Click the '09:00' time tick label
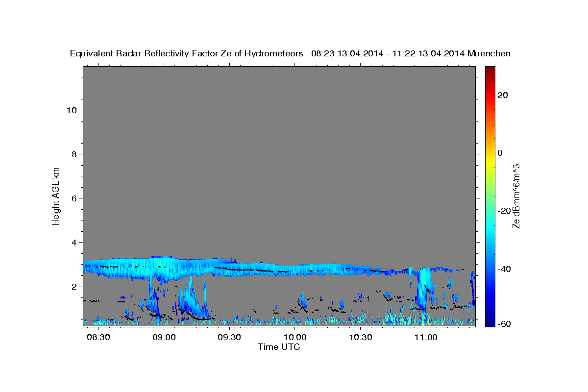Screen dimensions: 588x392 [x=164, y=338]
